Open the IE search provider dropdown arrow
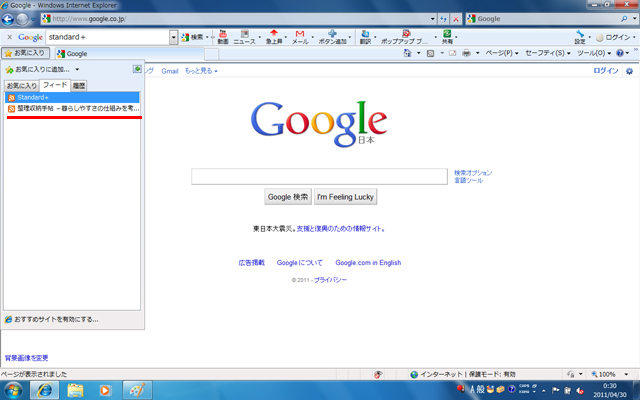The height and width of the screenshot is (400, 640). (x=634, y=19)
